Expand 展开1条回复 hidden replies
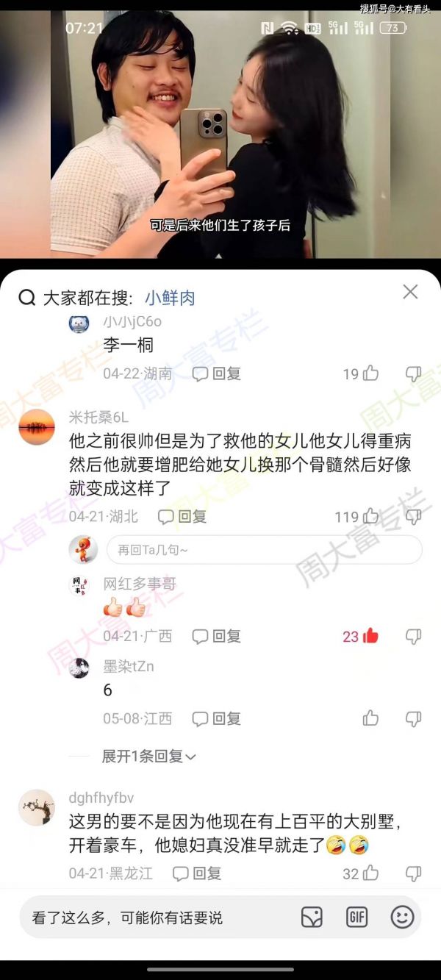Viewport: 441px width, 980px height. pyautogui.click(x=148, y=756)
